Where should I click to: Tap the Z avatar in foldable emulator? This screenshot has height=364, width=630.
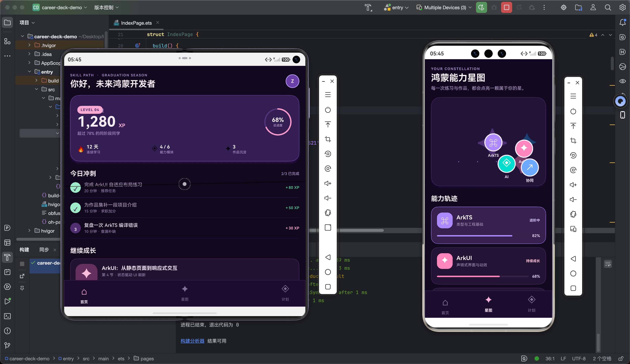click(x=292, y=81)
